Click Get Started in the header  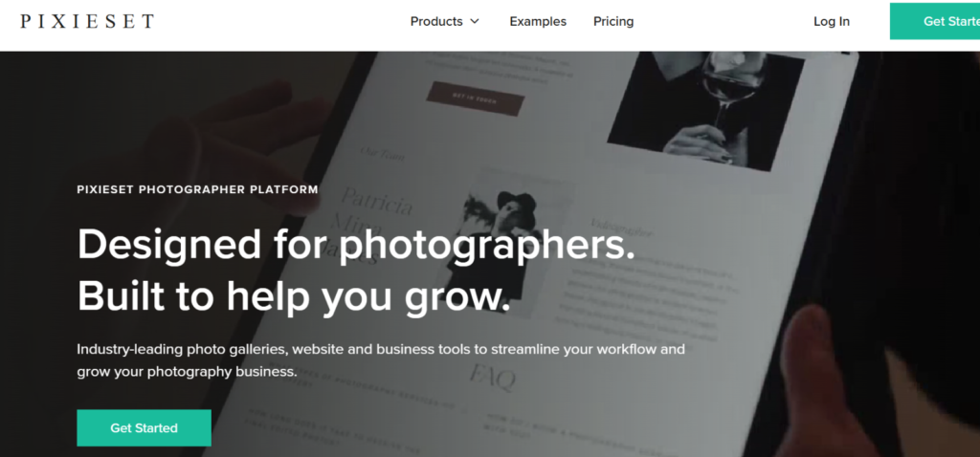click(935, 21)
